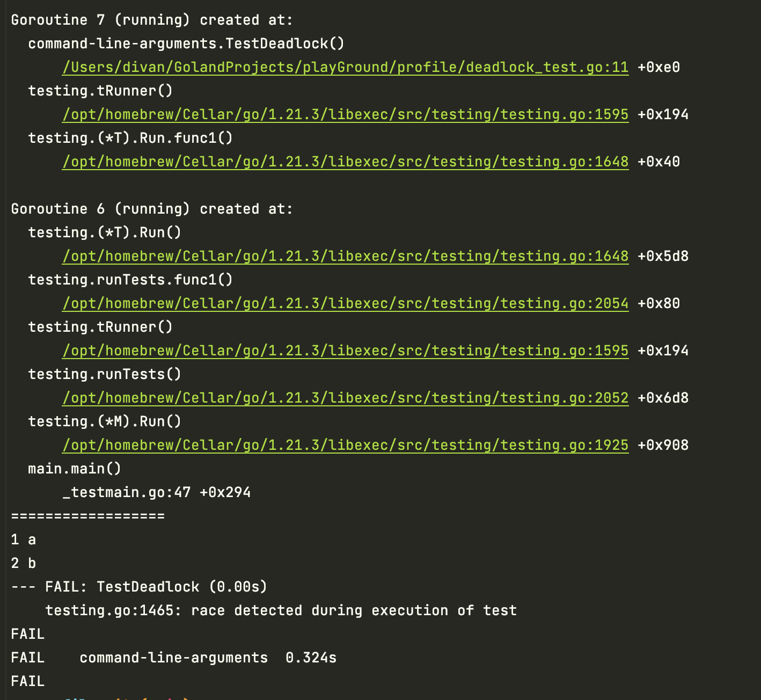This screenshot has width=761, height=700.
Task: Open testing.go:1595 link under Goroutine 7
Action: pos(345,114)
